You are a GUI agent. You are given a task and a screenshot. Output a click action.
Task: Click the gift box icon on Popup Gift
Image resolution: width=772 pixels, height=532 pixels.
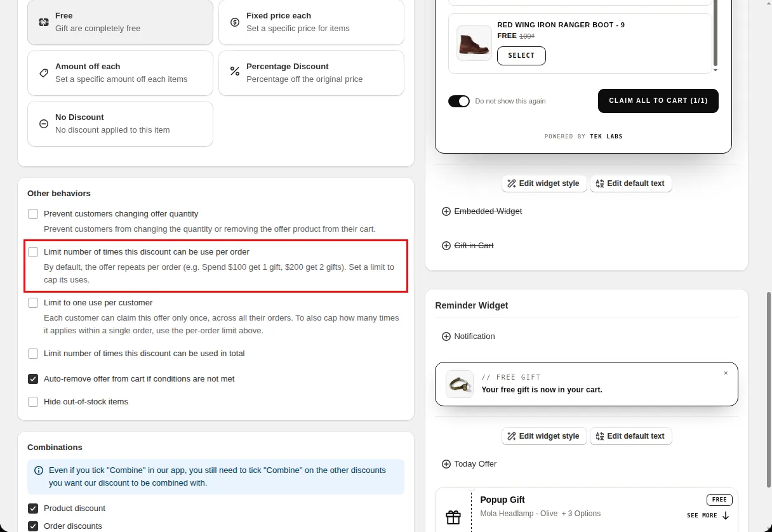coord(453,517)
